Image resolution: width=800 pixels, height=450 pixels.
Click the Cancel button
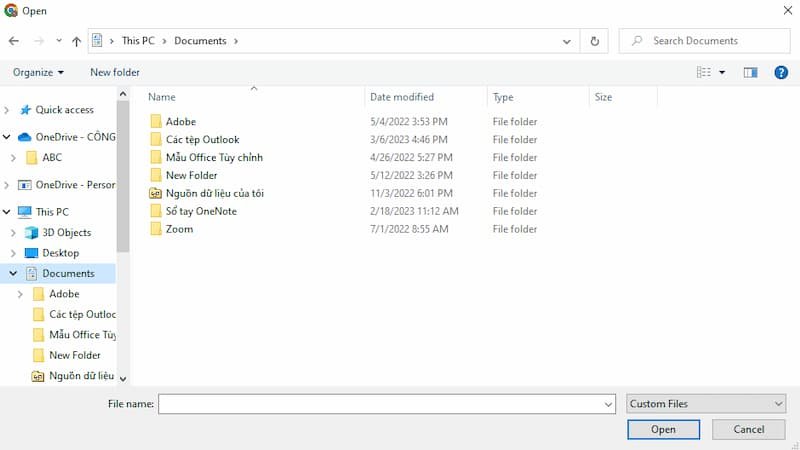pyautogui.click(x=748, y=430)
